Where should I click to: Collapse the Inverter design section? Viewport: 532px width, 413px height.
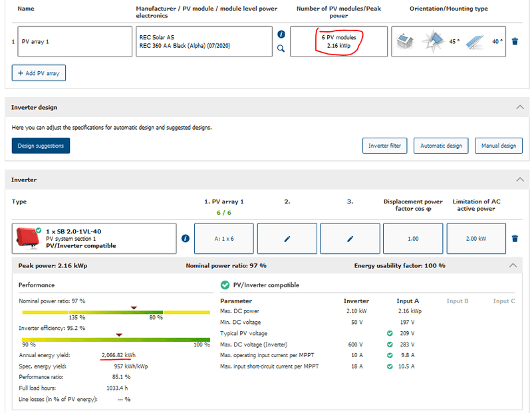point(519,107)
